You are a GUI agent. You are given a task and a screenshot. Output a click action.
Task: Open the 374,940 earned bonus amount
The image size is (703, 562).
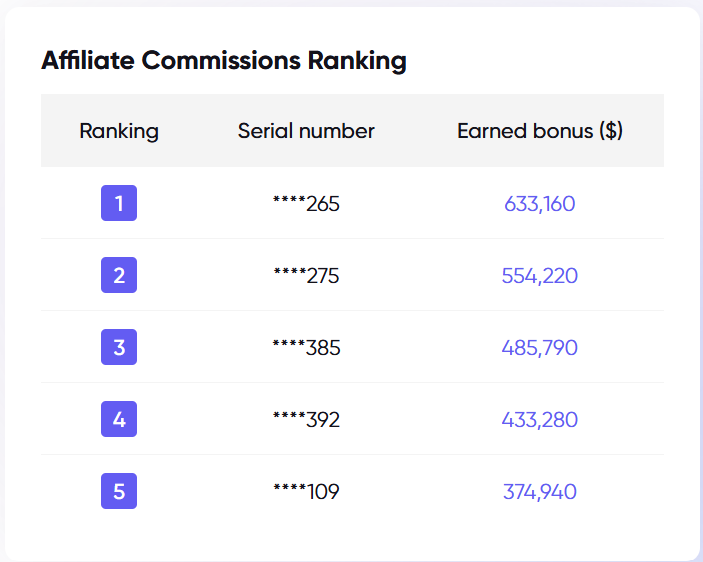[540, 492]
